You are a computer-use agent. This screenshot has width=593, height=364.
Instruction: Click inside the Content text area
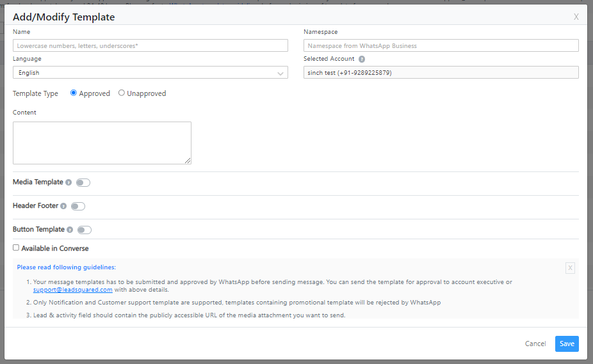click(102, 143)
